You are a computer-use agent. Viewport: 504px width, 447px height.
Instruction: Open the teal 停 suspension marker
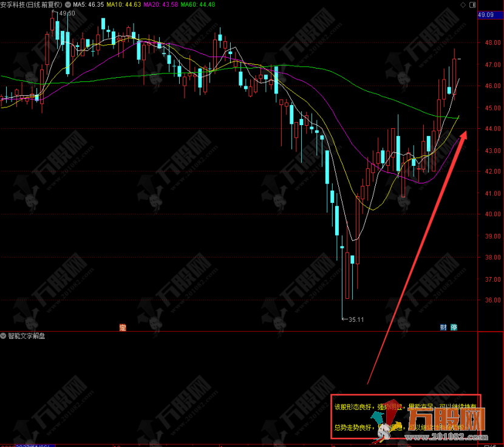454,327
